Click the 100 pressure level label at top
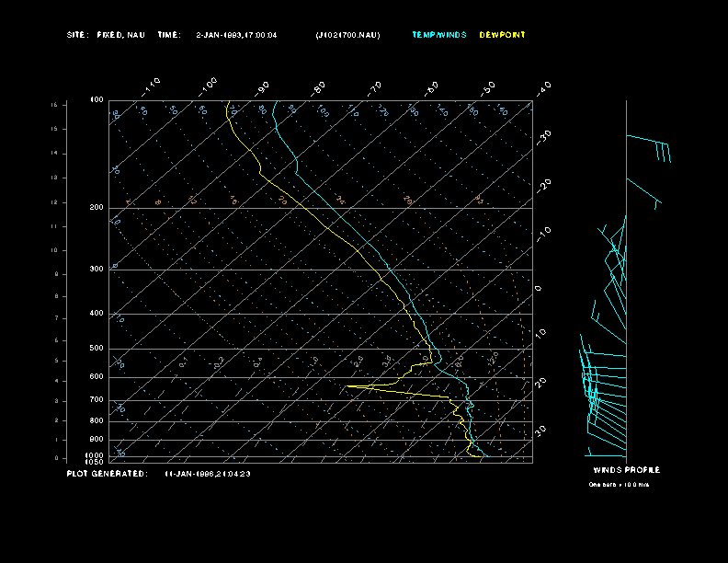The image size is (728, 563). [x=97, y=100]
